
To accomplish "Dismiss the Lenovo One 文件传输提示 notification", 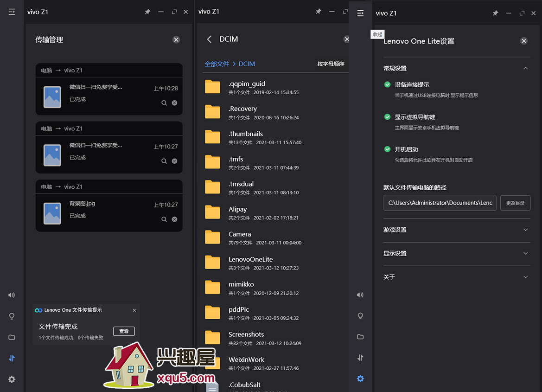I will [134, 310].
